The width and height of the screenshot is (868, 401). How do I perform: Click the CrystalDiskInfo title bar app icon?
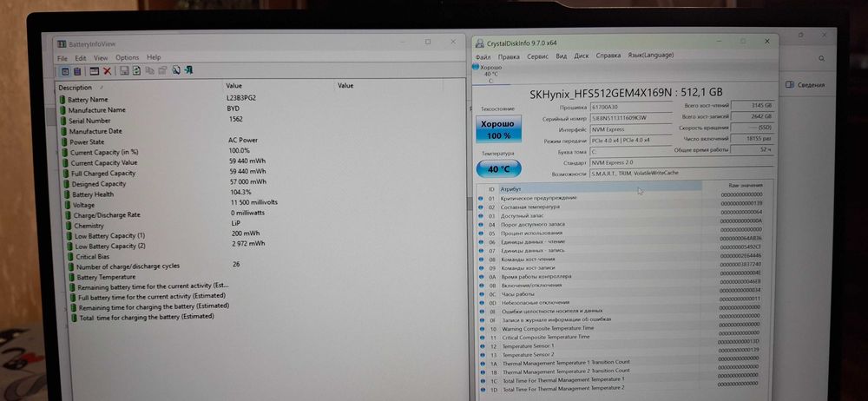tap(479, 43)
